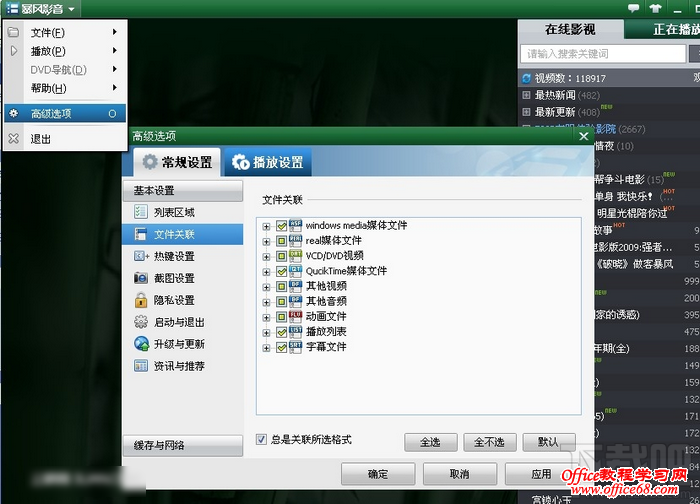The image size is (700, 504).
Task: Click the 全选 button
Action: pos(430,442)
